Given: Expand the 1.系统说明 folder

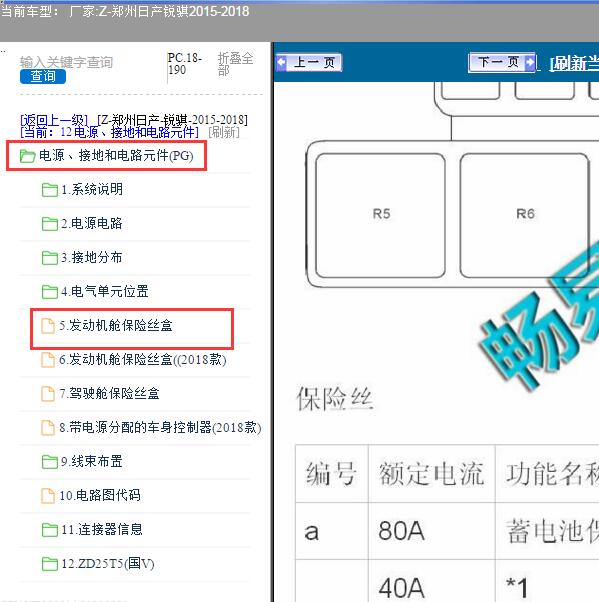Looking at the screenshot, I should 92,189.
